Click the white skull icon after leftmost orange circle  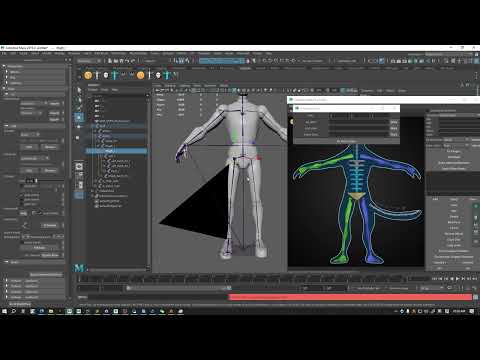click(106, 75)
